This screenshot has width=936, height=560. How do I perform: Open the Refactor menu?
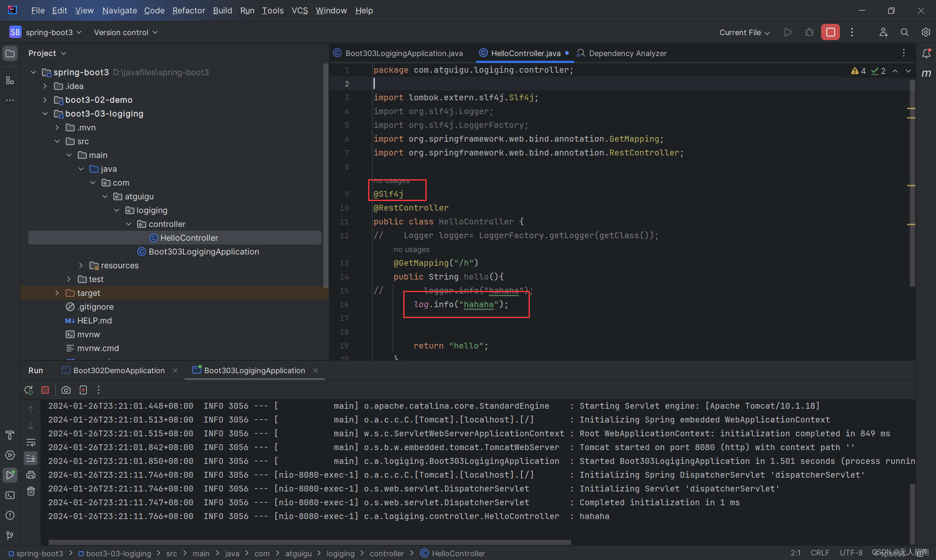[x=188, y=10]
